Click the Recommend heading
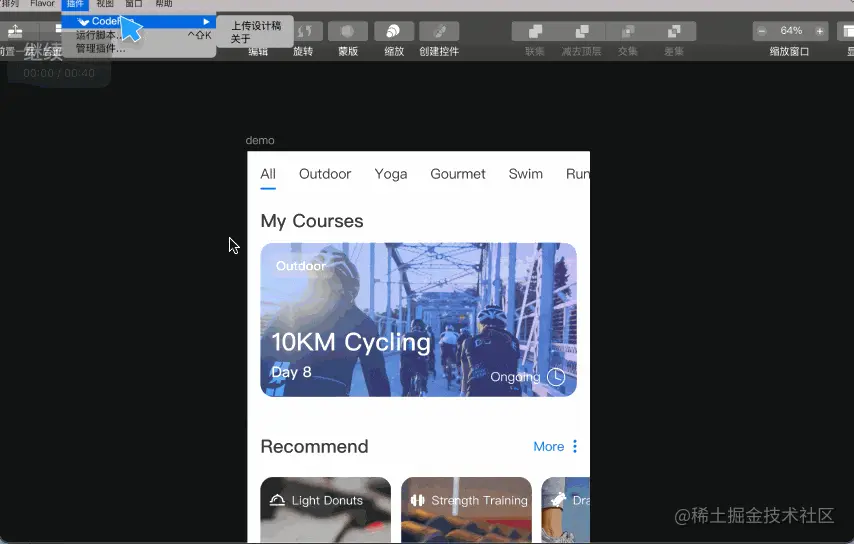This screenshot has height=544, width=854. click(x=314, y=447)
